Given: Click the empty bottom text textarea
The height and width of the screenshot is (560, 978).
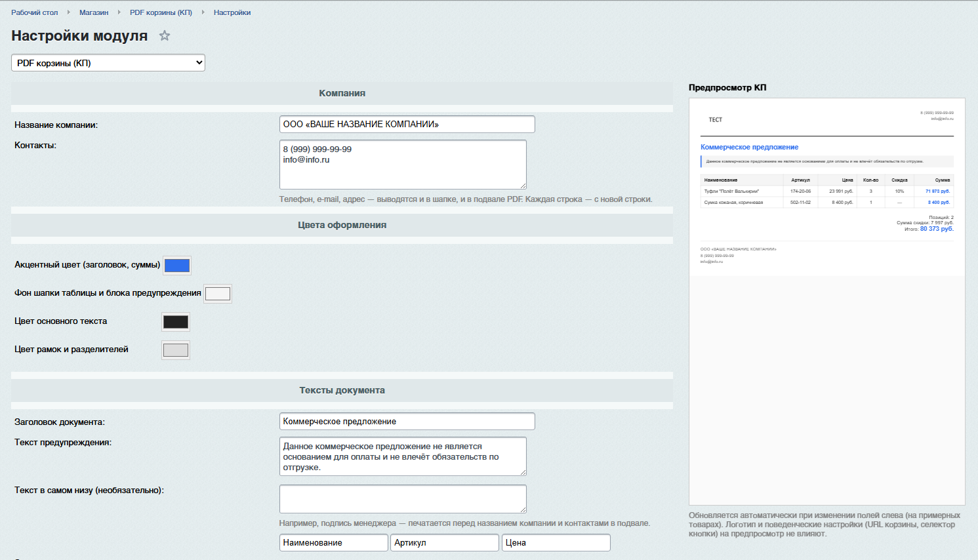Looking at the screenshot, I should tap(403, 499).
